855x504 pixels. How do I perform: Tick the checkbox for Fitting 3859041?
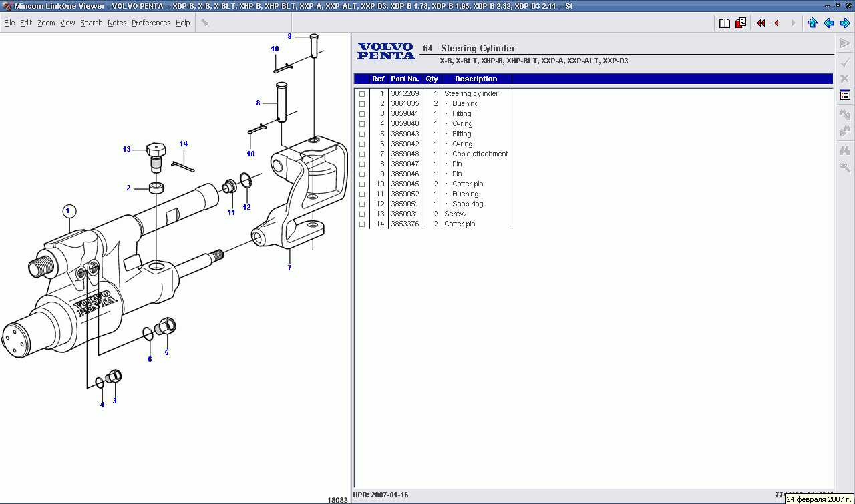point(362,114)
